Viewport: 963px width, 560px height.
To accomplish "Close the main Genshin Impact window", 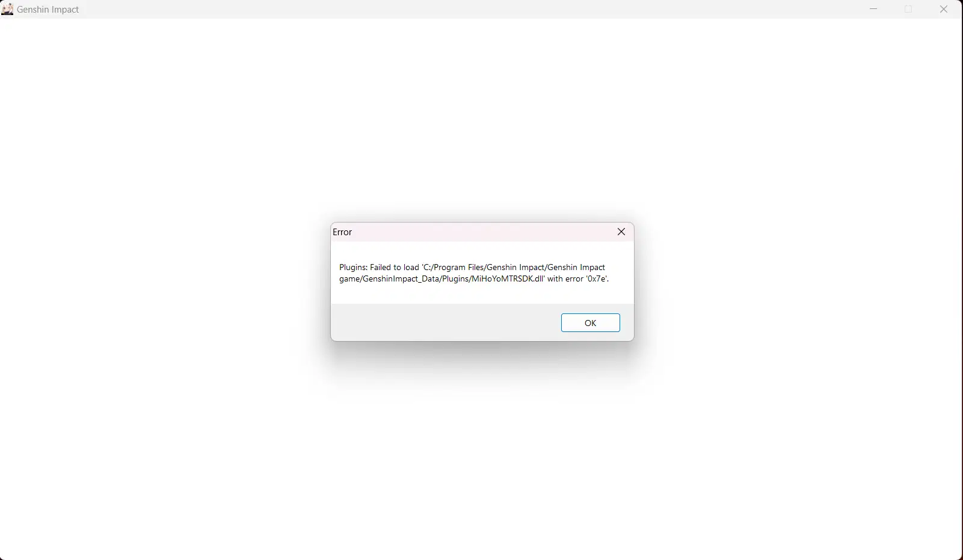I will click(944, 9).
